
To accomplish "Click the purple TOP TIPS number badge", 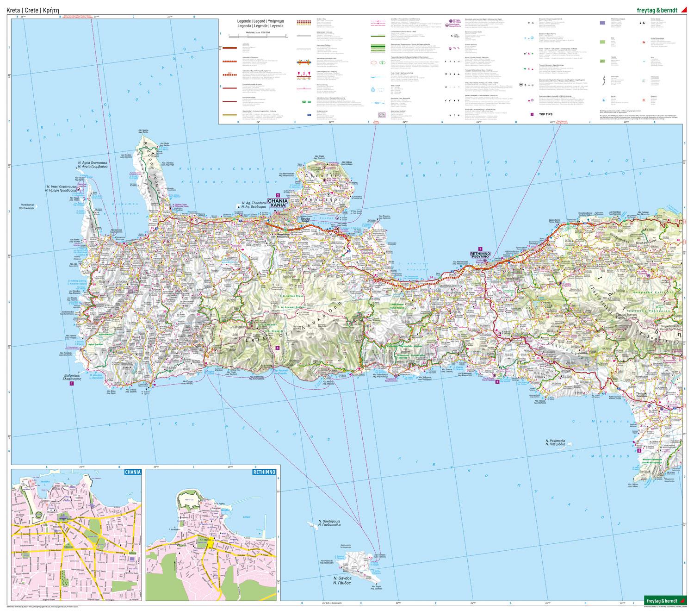I will coord(532,114).
